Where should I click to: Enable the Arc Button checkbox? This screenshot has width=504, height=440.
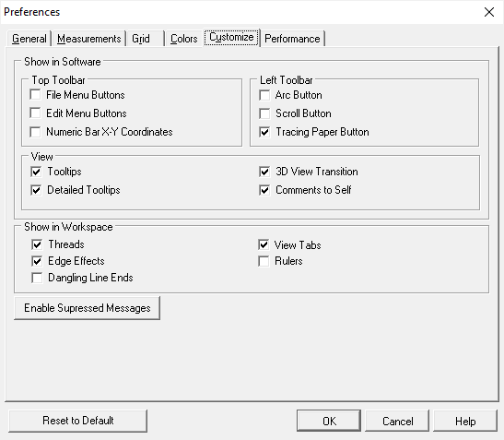[264, 95]
